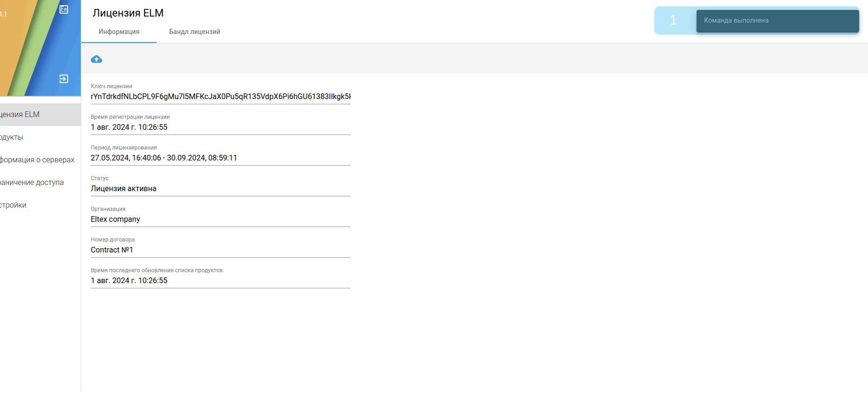The width and height of the screenshot is (868, 395).
Task: Click the last product list update time field
Action: pos(220,281)
